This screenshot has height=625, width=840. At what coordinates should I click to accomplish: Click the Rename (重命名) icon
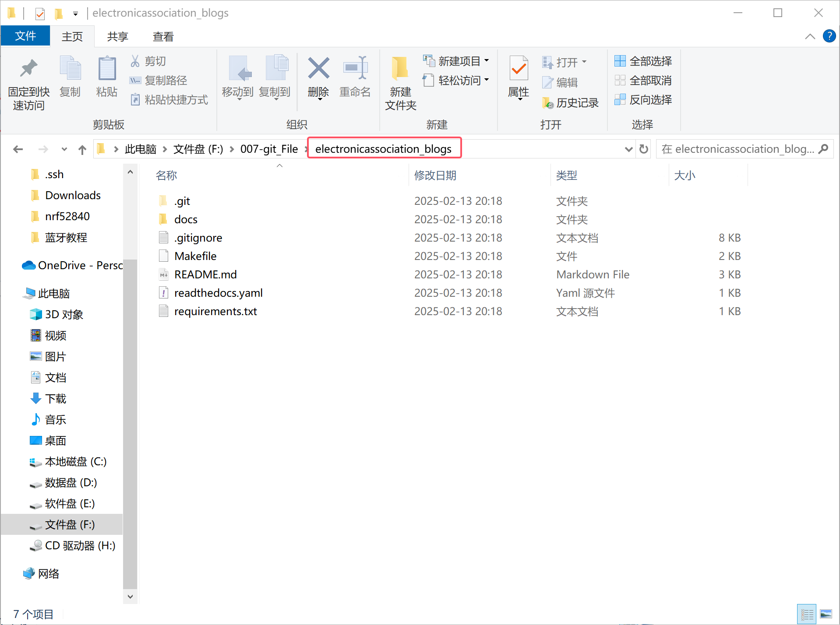click(355, 68)
